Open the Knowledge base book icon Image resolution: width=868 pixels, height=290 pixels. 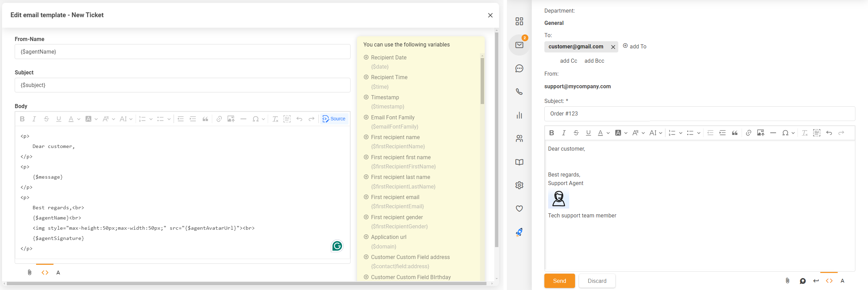click(x=519, y=162)
